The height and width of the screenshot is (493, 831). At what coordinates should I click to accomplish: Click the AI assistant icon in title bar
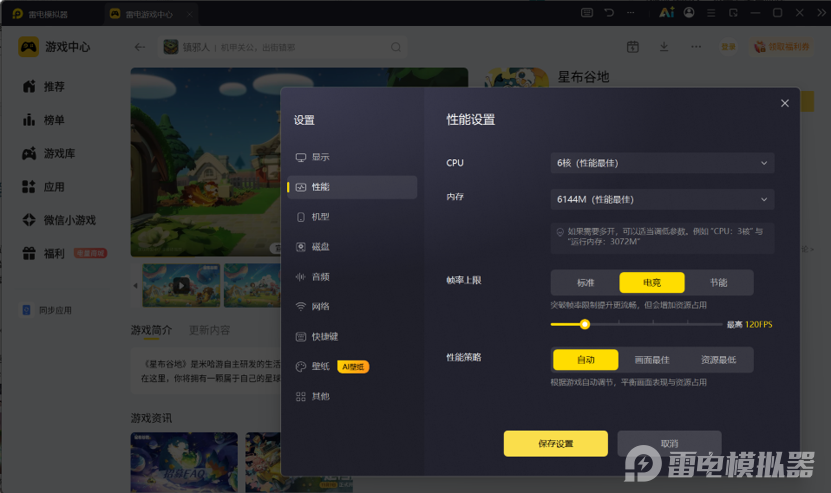[667, 13]
